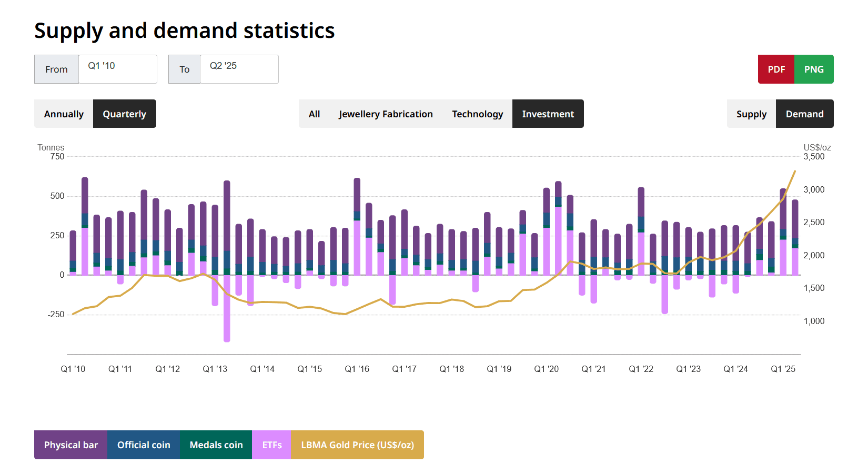Image resolution: width=868 pixels, height=464 pixels.
Task: Toggle Official coin legend series
Action: [x=144, y=445]
